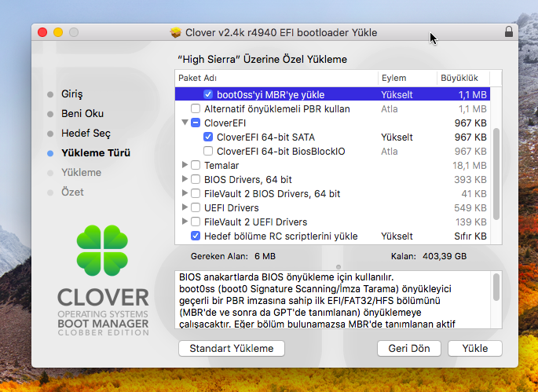Expand the Temalar disclosure triangle

tap(185, 165)
